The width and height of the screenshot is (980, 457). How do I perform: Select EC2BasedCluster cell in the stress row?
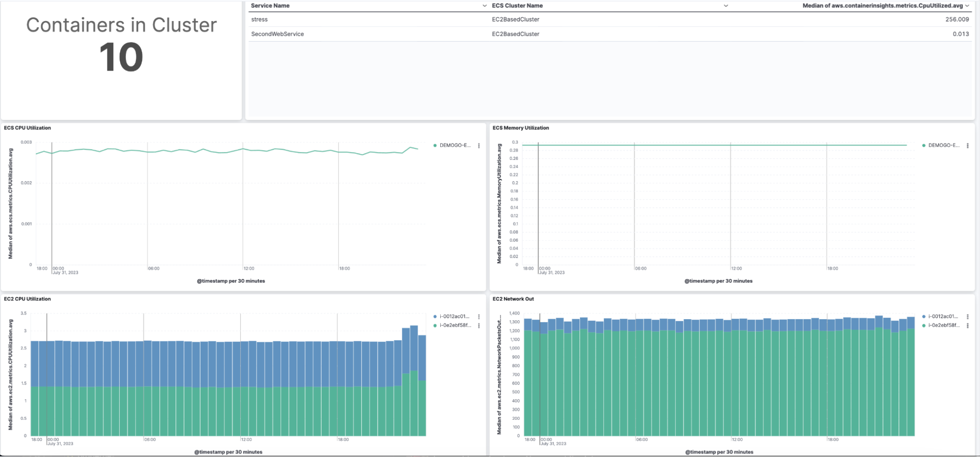pos(515,20)
